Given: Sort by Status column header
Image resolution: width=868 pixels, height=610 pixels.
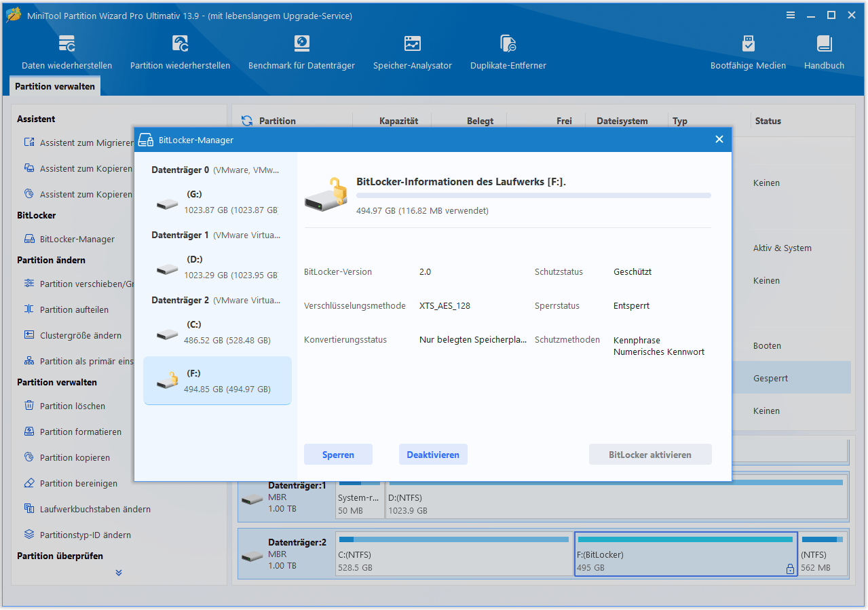Looking at the screenshot, I should [768, 121].
